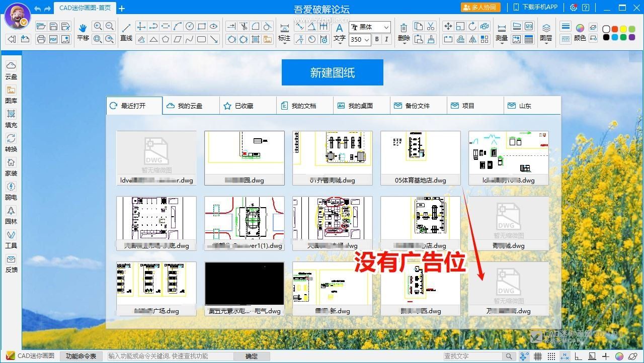The height and width of the screenshot is (363, 644).
Task: Expand the 标注 annotation dropdown arrow
Action: 284,44
